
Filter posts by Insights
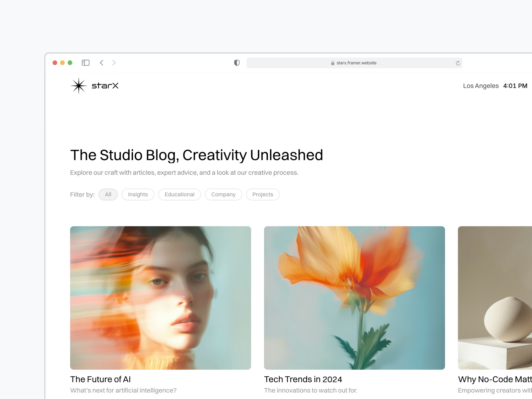pos(138,195)
